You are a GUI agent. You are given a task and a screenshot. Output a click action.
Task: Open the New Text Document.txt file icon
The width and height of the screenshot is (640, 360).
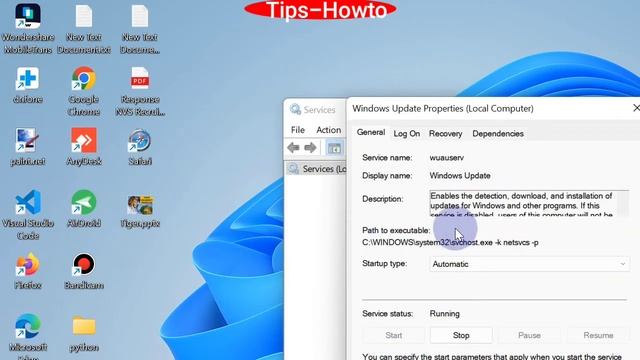point(84,29)
